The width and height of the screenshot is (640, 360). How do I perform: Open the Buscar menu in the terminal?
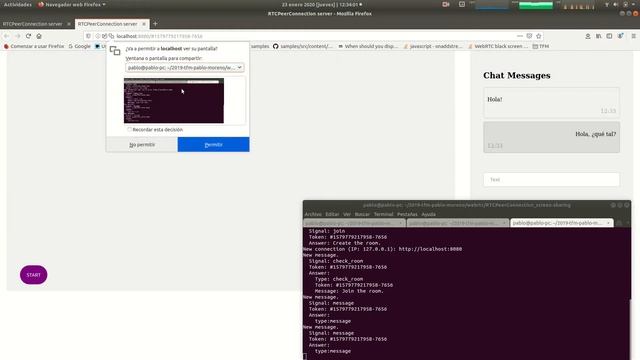pyautogui.click(x=362, y=214)
